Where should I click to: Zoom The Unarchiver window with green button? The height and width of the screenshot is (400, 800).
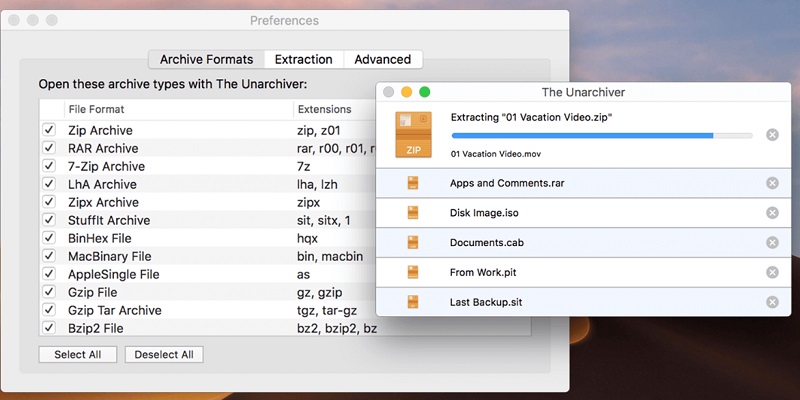pos(424,92)
